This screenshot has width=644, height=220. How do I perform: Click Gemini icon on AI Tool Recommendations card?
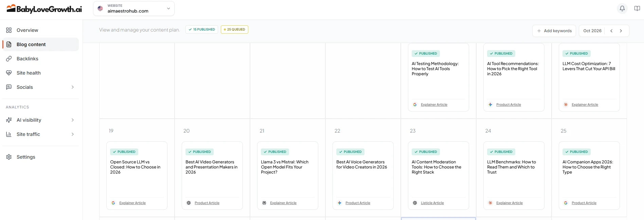(490, 105)
